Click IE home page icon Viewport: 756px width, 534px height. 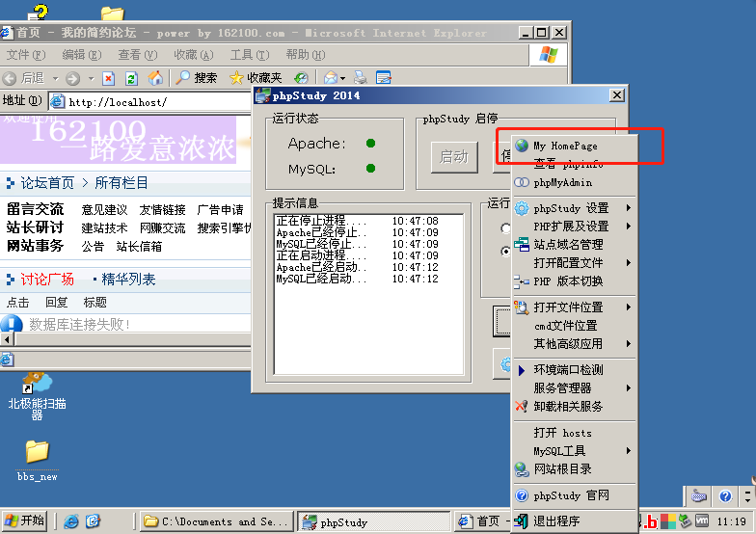tap(155, 77)
